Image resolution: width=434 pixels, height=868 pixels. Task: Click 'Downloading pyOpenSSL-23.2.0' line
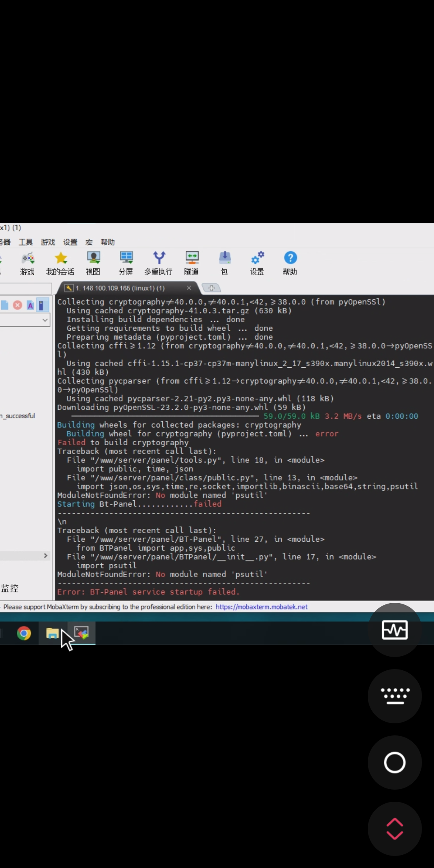click(182, 407)
